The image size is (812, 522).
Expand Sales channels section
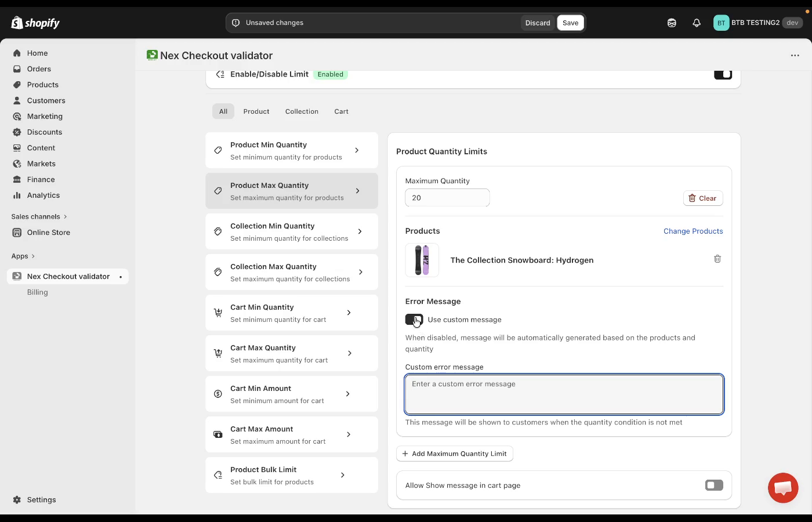(39, 216)
